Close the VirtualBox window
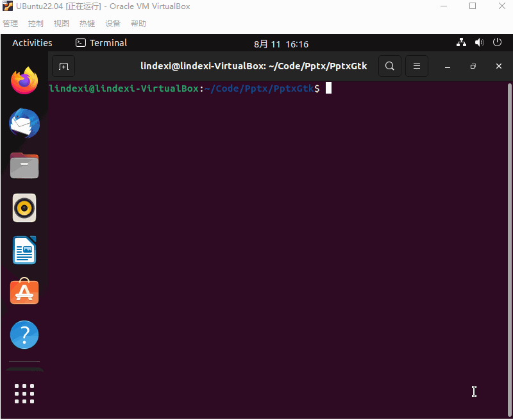The width and height of the screenshot is (513, 420). click(x=502, y=6)
